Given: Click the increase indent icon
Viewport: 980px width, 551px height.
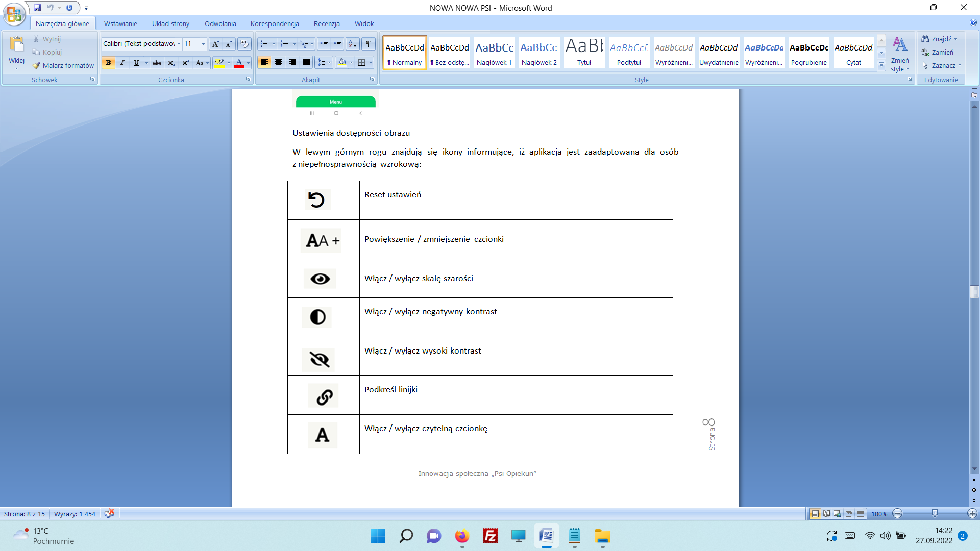Looking at the screenshot, I should pyautogui.click(x=337, y=44).
